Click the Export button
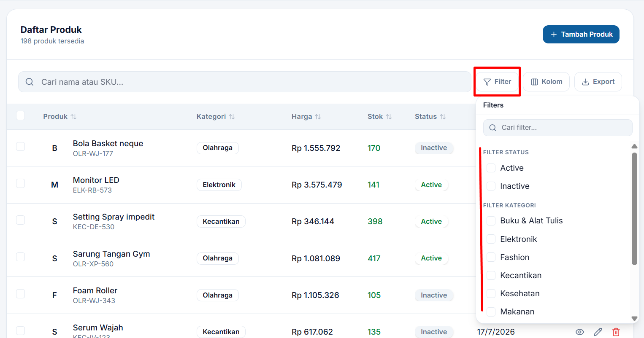This screenshot has height=338, width=644. 598,82
